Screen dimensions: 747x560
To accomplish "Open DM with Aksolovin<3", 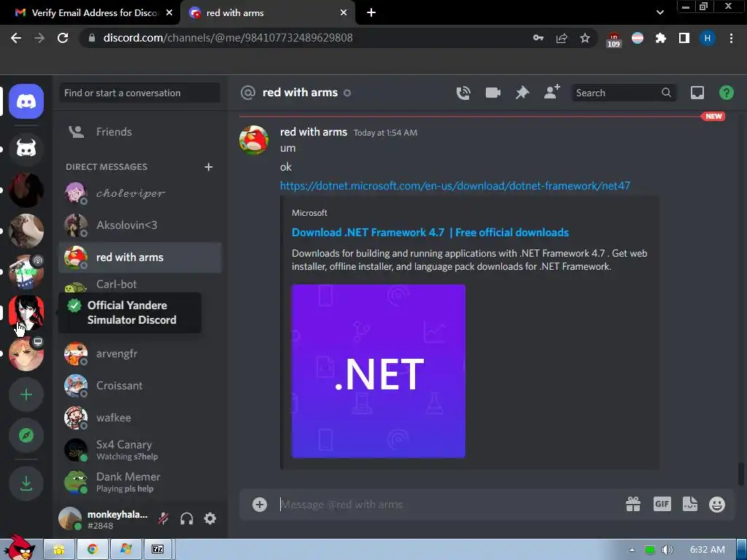I will click(139, 225).
